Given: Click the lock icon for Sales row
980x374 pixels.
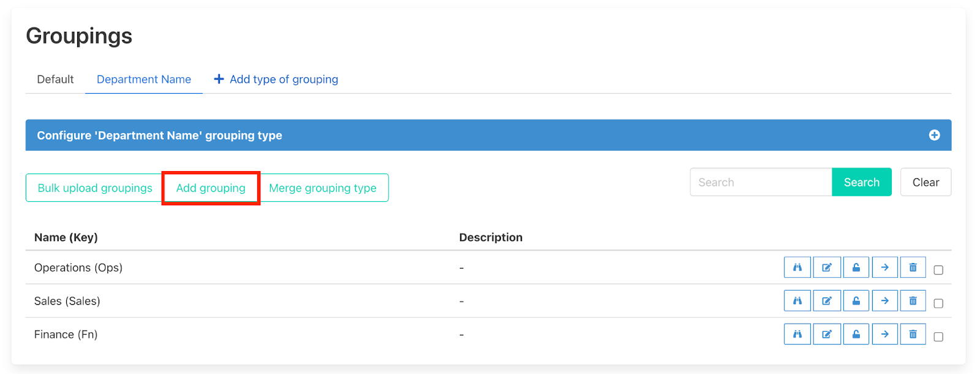Looking at the screenshot, I should tap(856, 301).
